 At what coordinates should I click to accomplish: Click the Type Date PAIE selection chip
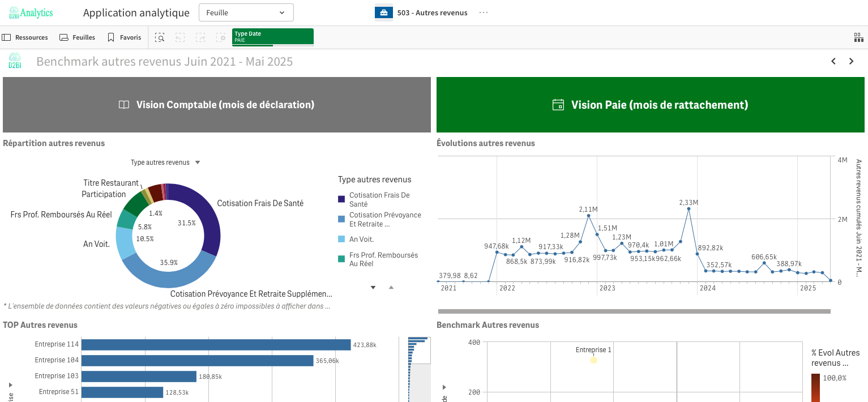point(272,37)
